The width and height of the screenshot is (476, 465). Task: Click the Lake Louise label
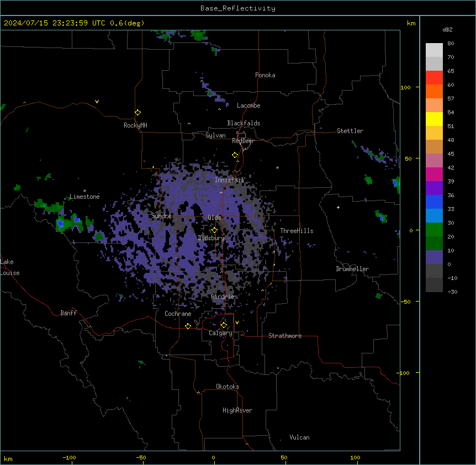tap(10, 267)
